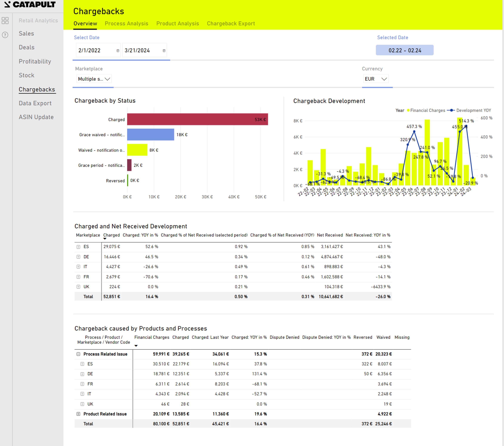This screenshot has width=504, height=446.
Task: Switch to the Process Analysis tab
Action: click(126, 23)
